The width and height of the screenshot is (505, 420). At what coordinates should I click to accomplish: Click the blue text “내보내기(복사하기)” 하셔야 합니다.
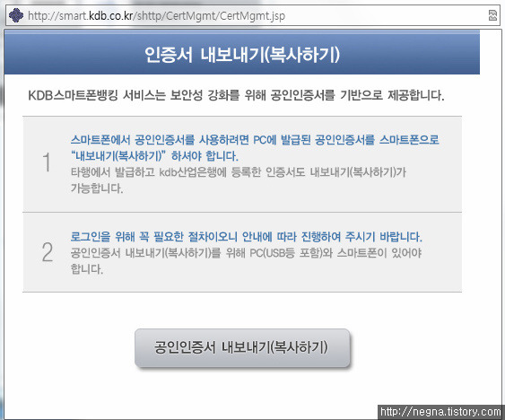(x=154, y=156)
